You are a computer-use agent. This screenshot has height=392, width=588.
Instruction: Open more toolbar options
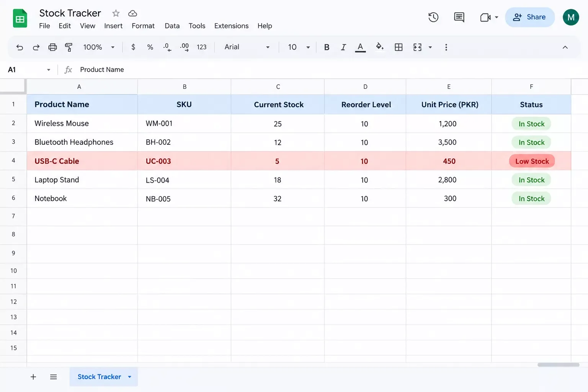tap(446, 47)
